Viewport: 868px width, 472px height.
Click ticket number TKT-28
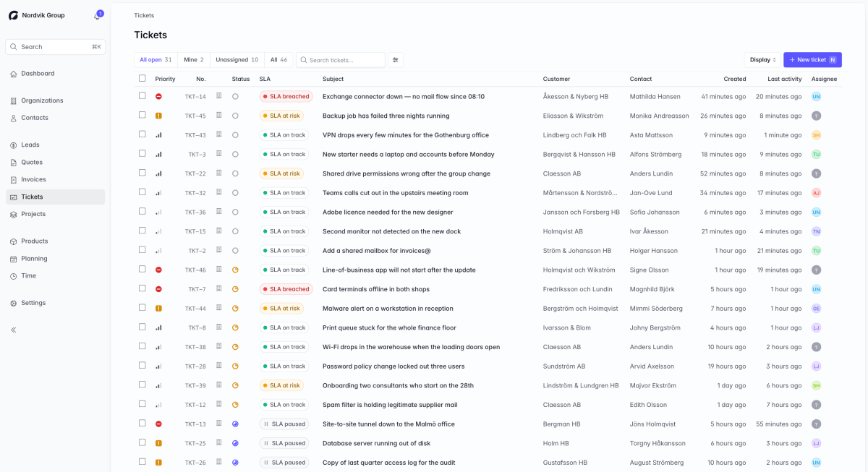195,366
